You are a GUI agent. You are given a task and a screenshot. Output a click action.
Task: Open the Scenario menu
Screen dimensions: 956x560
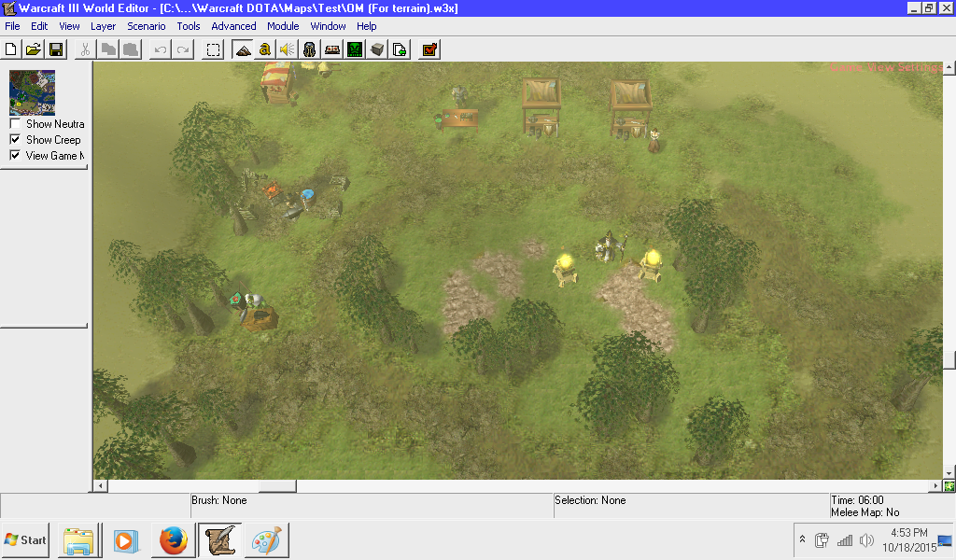(x=147, y=26)
